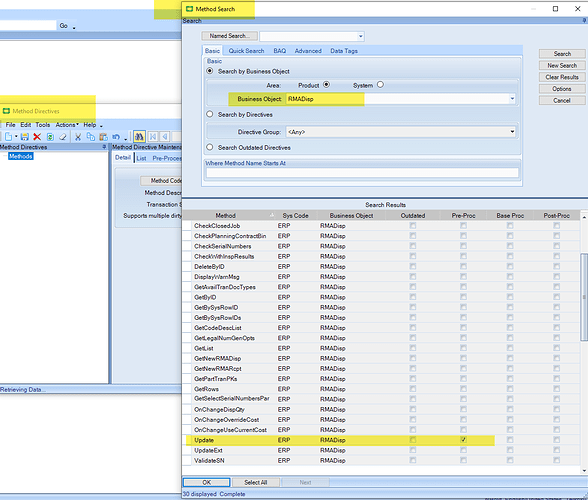Click the Save disk icon in toolbar
Screen dimensions: 588x500
pyautogui.click(x=25, y=137)
